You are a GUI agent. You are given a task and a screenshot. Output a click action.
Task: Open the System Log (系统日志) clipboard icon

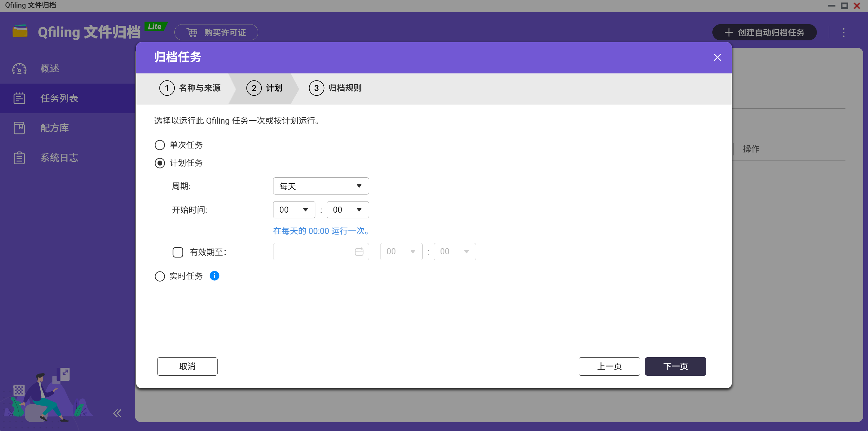coord(19,158)
